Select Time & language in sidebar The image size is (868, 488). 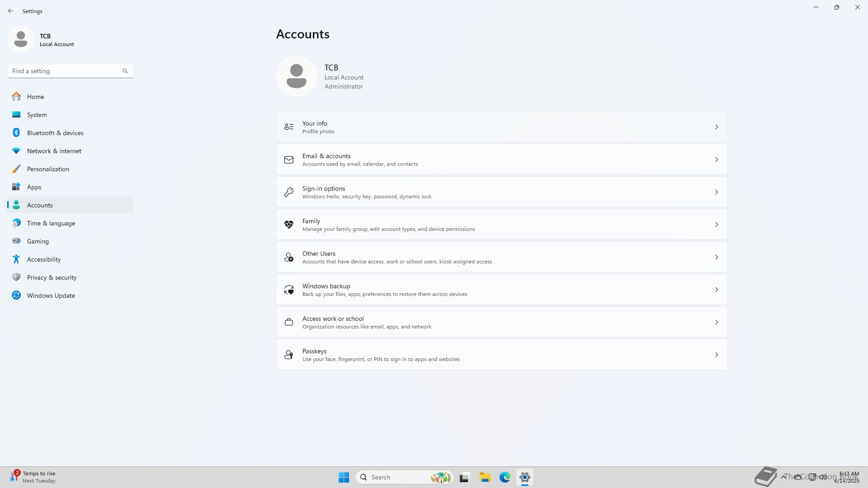(x=51, y=223)
